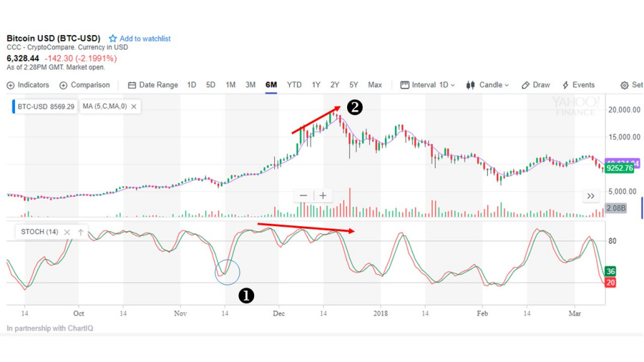Click the Date Range calendar icon
This screenshot has width=644, height=362.
tap(132, 85)
